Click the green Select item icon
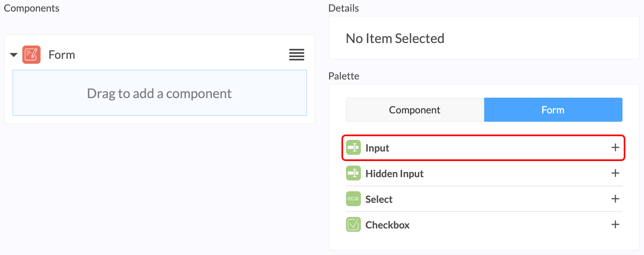Image resolution: width=644 pixels, height=255 pixels. pyautogui.click(x=353, y=199)
